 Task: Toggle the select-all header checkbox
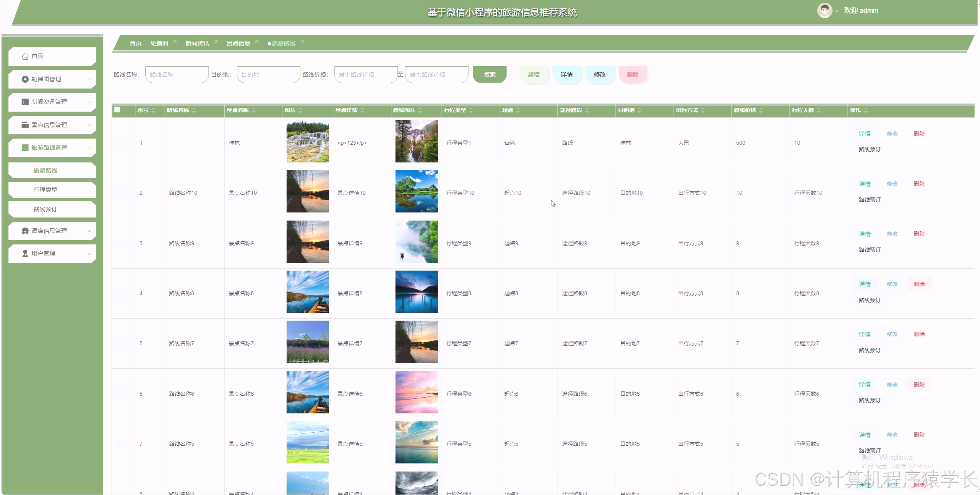[117, 110]
